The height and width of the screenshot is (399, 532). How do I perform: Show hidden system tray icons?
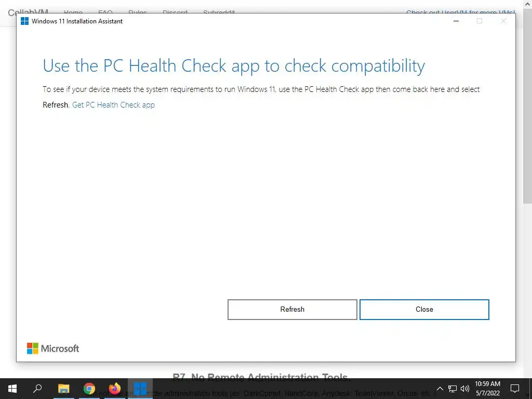pos(440,389)
